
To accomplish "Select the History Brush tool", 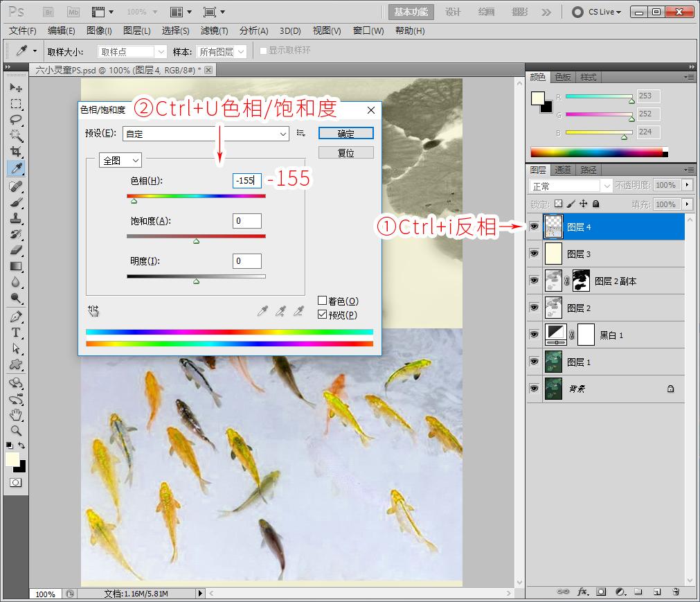I will (x=16, y=234).
